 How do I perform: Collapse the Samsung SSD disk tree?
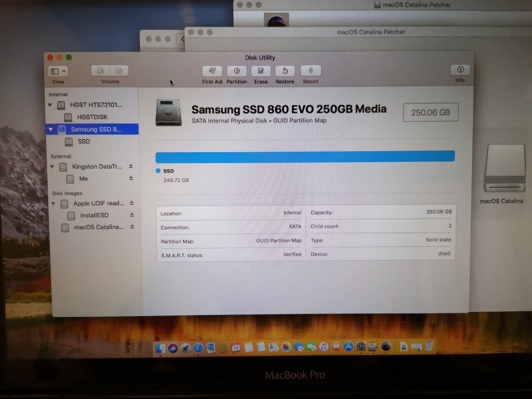(x=51, y=130)
